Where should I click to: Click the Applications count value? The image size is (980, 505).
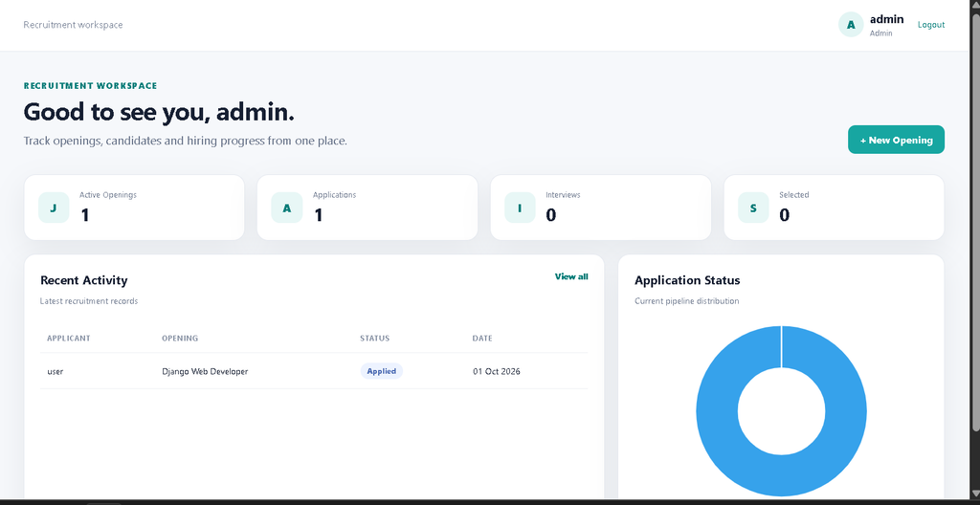point(318,215)
